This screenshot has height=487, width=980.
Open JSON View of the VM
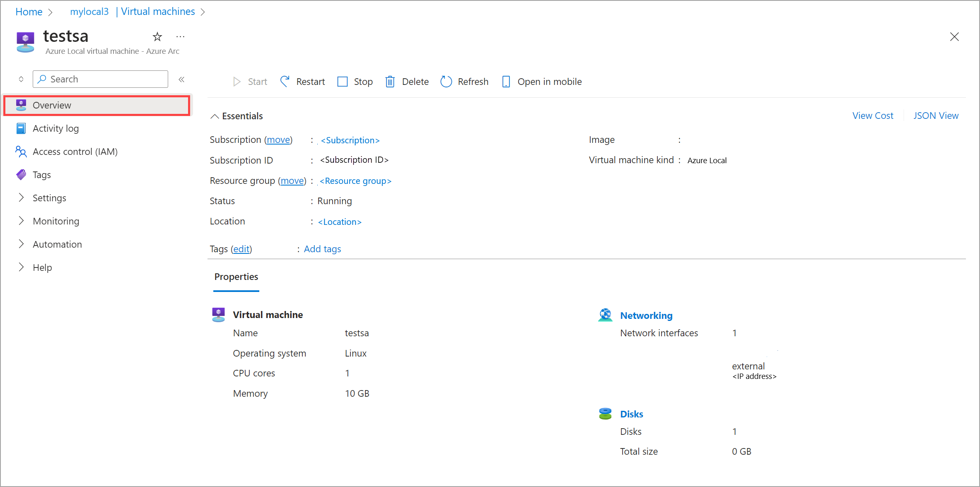(936, 116)
